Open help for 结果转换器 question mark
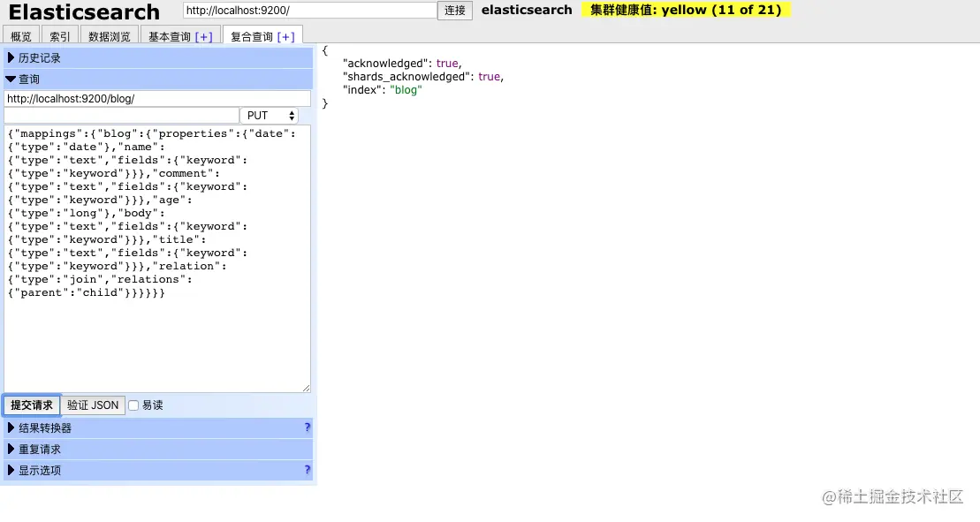The height and width of the screenshot is (522, 980). (307, 427)
